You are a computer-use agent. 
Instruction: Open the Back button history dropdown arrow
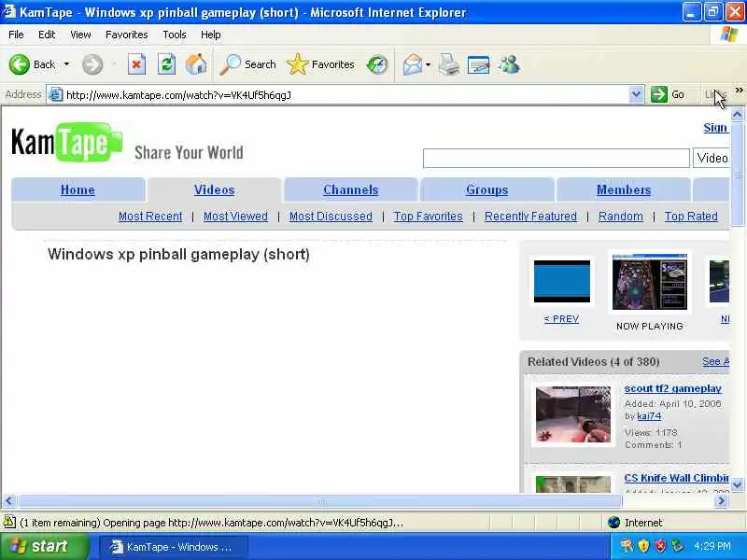point(66,64)
